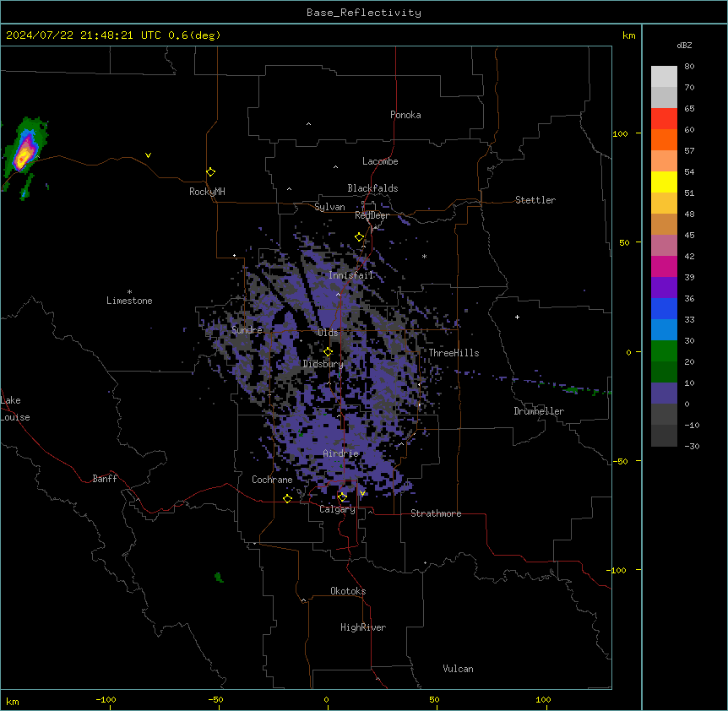This screenshot has width=728, height=711.
Task: Click the ThreeHills label
Action: [454, 353]
